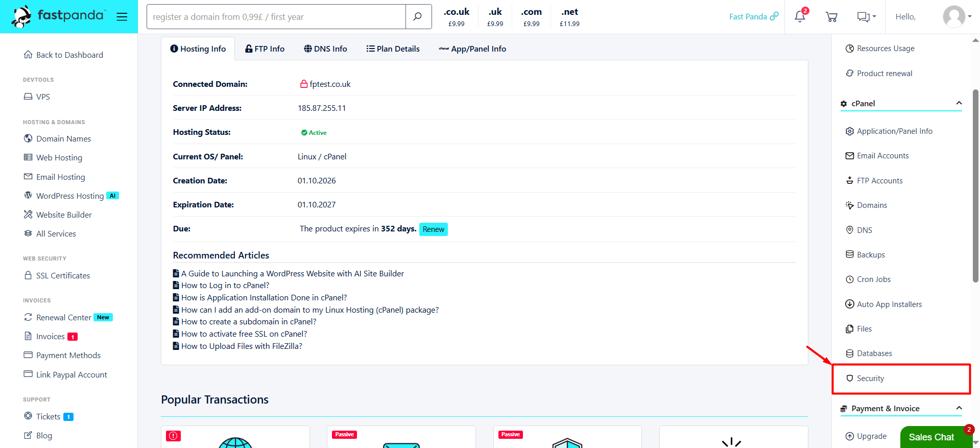Image resolution: width=980 pixels, height=448 pixels.
Task: Collapse the Payment & Invoice section
Action: pos(959,408)
